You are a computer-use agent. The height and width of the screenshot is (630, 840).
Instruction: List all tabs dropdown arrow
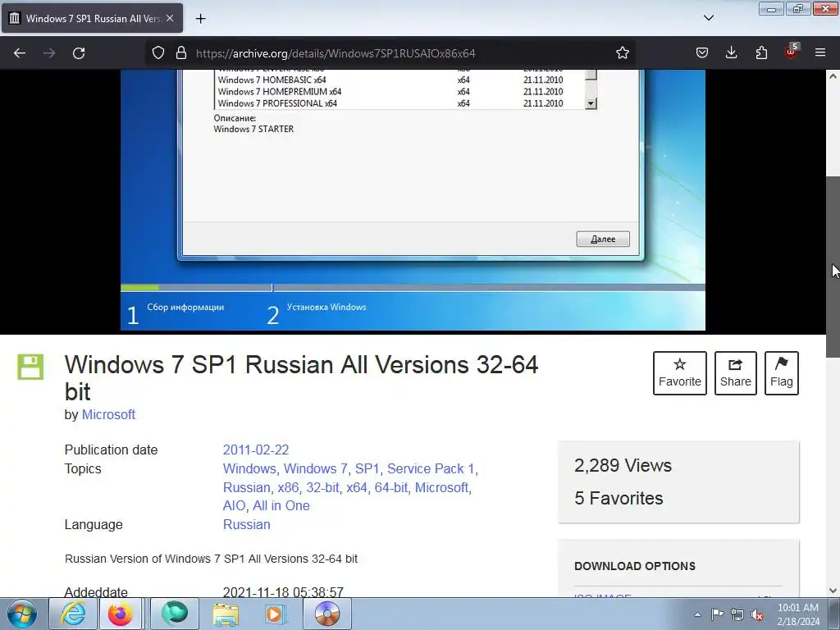click(708, 18)
